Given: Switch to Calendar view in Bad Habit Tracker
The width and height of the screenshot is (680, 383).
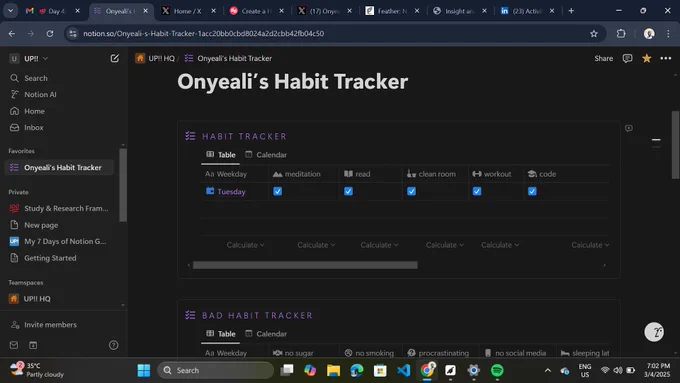Looking at the screenshot, I should (266, 334).
